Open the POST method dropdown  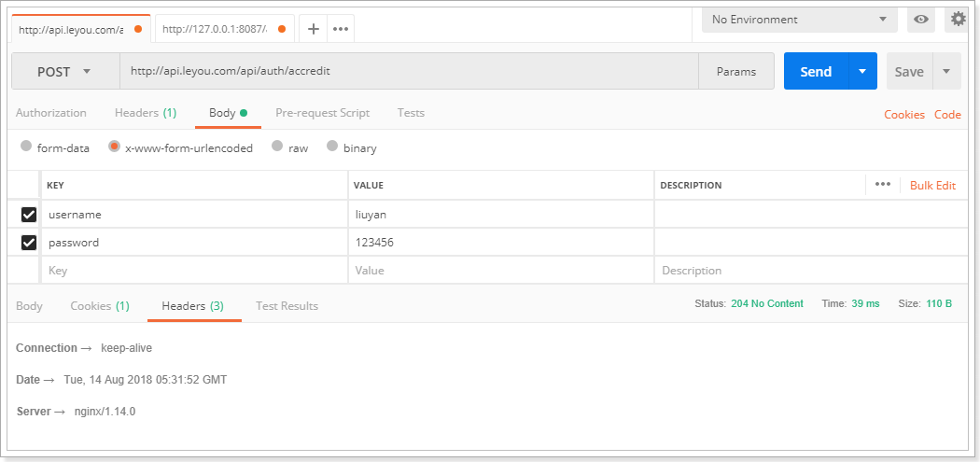pos(65,71)
